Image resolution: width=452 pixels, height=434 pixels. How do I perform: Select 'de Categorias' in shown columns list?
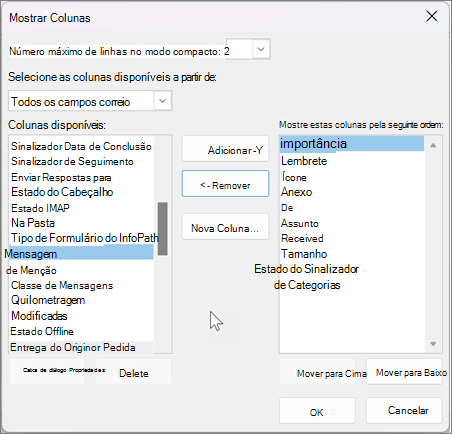click(307, 285)
